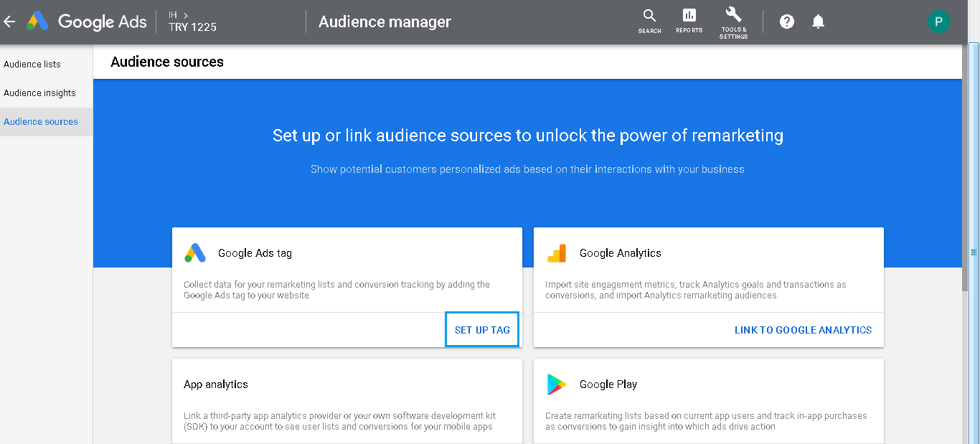
Task: Open the Reports icon
Action: point(689,22)
